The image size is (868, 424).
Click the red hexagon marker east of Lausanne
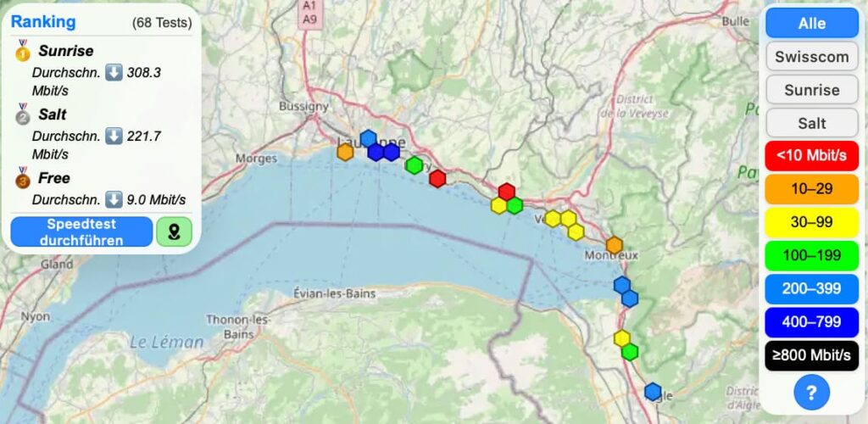(x=437, y=178)
